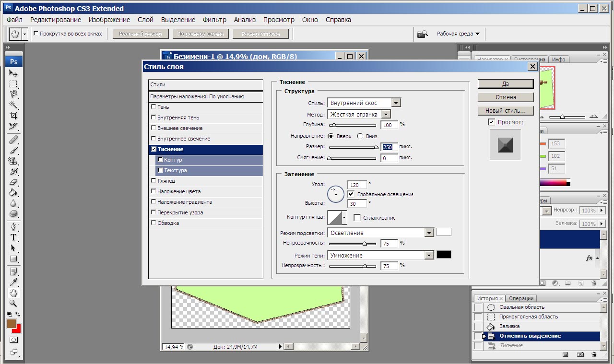Image resolution: width=614 pixels, height=364 pixels.
Task: Open the Справка menu
Action: pyautogui.click(x=338, y=20)
